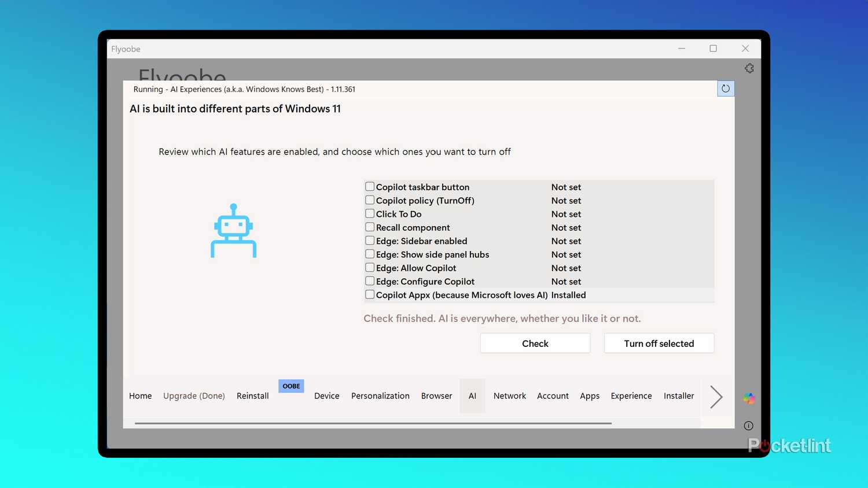This screenshot has width=868, height=488.
Task: Click Not set status for Recall component
Action: (566, 228)
